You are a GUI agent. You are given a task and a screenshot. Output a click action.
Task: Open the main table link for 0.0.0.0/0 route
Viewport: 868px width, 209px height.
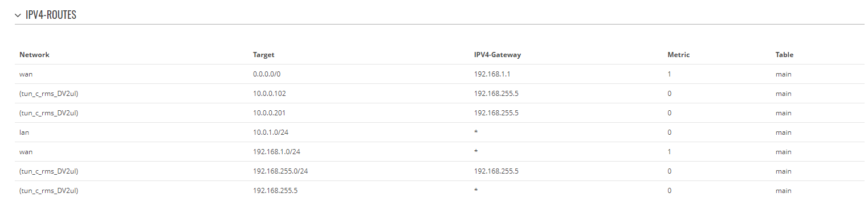click(783, 74)
